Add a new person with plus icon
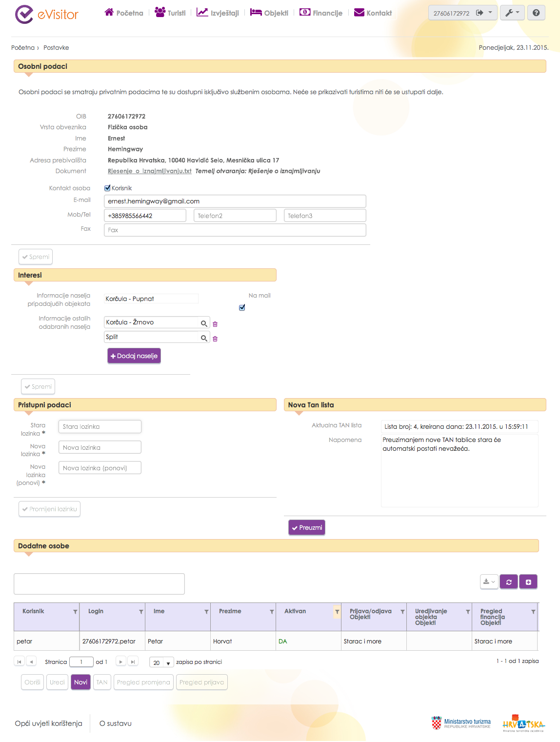Image resolution: width=560 pixels, height=742 pixels. click(528, 582)
